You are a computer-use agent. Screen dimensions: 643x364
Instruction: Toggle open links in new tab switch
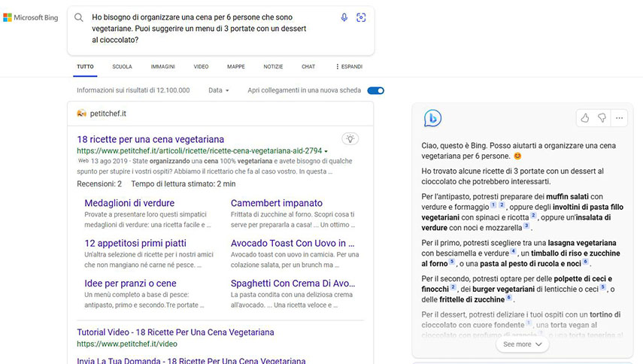pyautogui.click(x=375, y=90)
